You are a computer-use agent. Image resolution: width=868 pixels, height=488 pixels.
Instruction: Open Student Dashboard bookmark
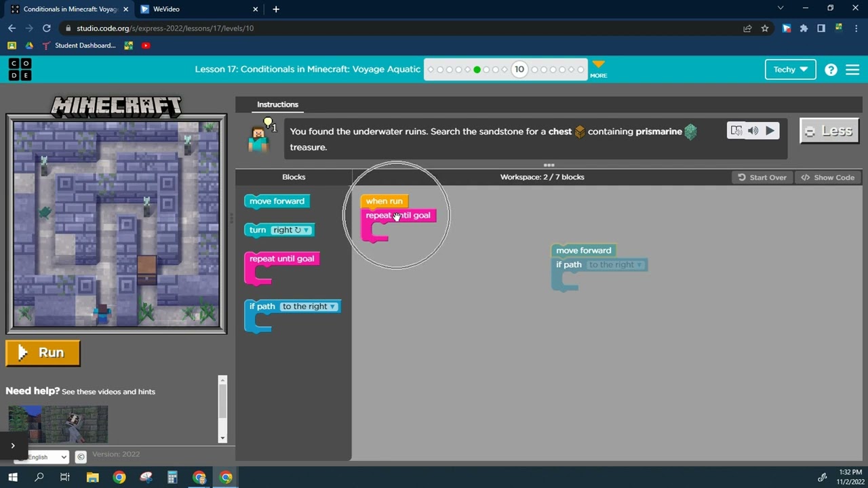[79, 45]
